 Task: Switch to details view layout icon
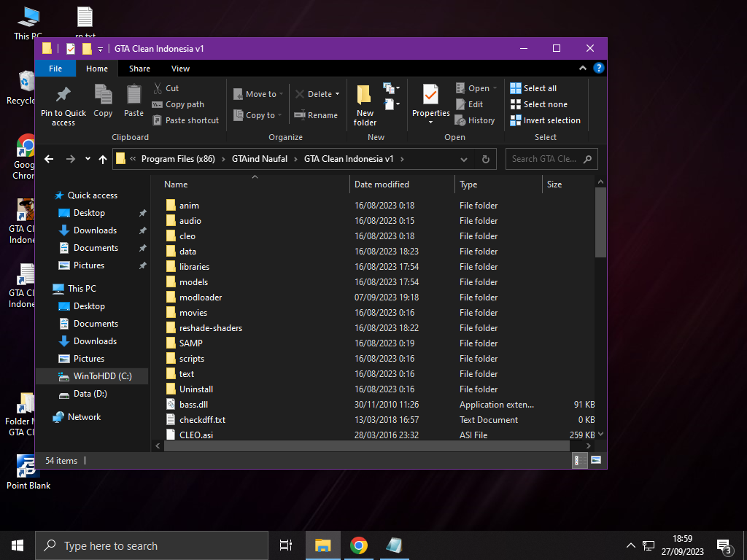coord(579,461)
